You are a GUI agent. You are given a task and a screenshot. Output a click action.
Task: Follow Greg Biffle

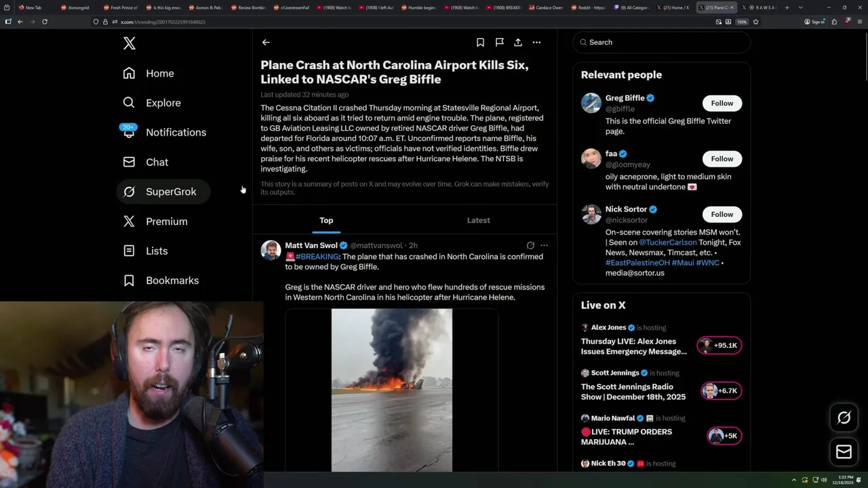(722, 103)
